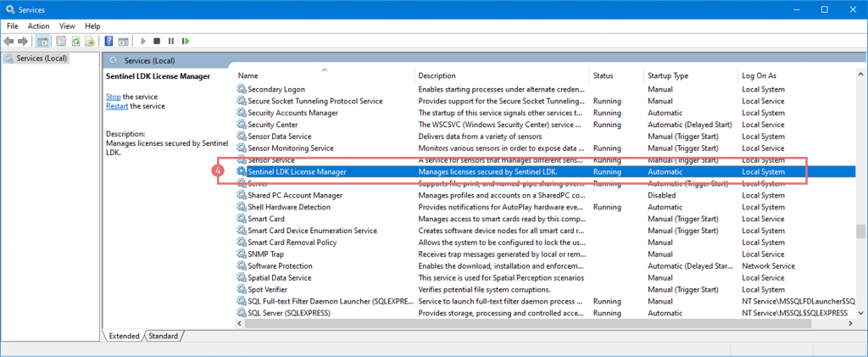
Task: Click the Back arrow in the toolbar
Action: coord(10,41)
